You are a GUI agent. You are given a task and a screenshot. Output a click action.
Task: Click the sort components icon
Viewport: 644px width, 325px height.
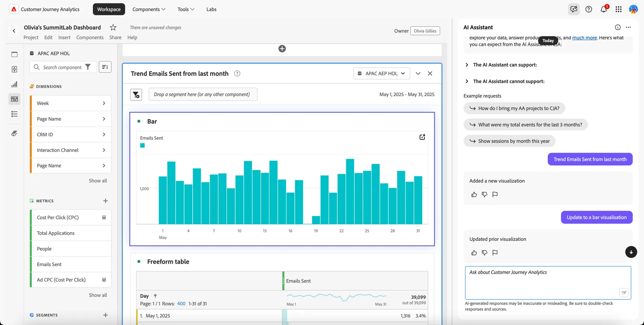click(105, 67)
